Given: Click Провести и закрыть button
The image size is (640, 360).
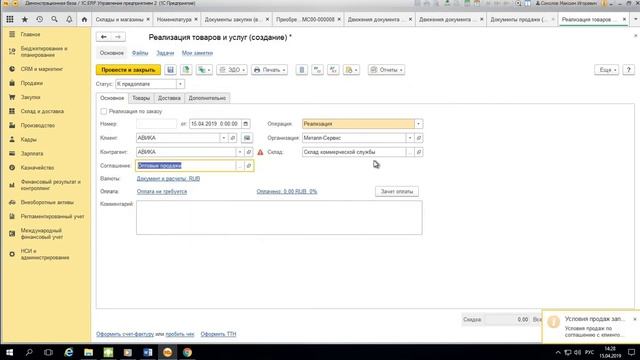Looking at the screenshot, I should point(128,70).
